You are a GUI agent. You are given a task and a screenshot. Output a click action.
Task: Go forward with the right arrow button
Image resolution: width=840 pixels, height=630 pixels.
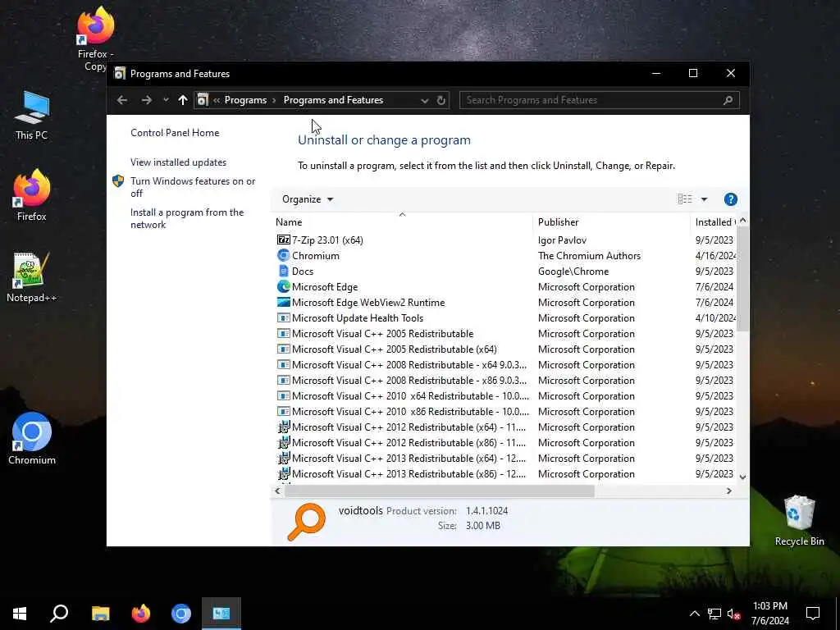pyautogui.click(x=146, y=100)
